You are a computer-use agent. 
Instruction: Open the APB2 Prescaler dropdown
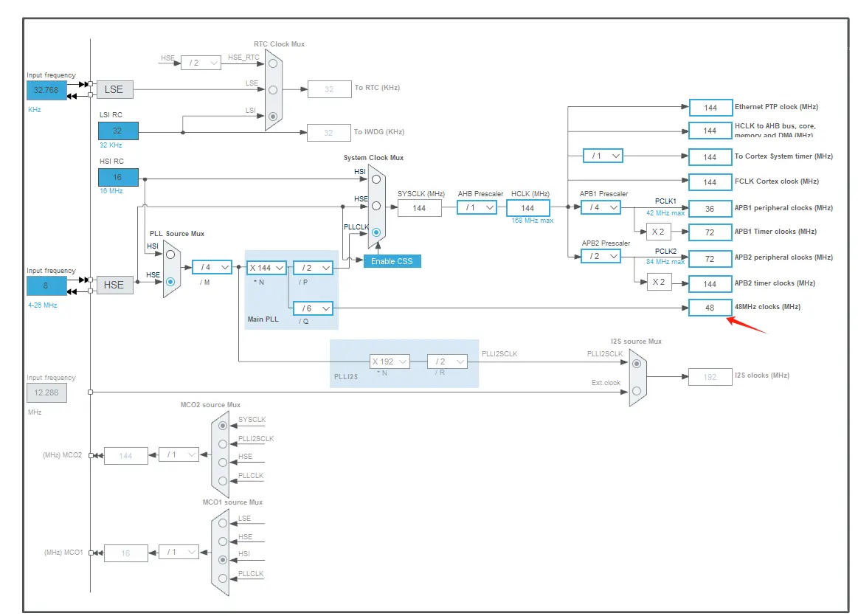601,256
